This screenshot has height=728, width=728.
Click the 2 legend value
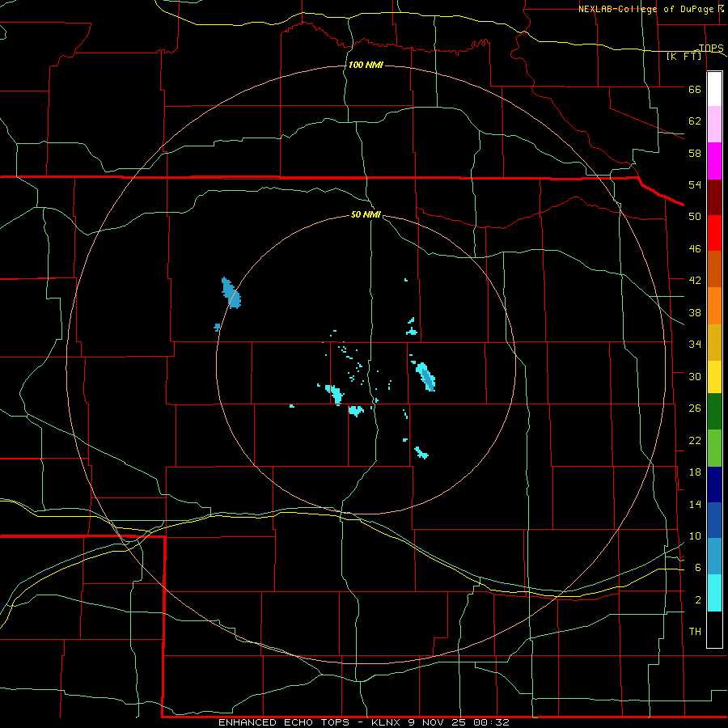click(x=698, y=600)
